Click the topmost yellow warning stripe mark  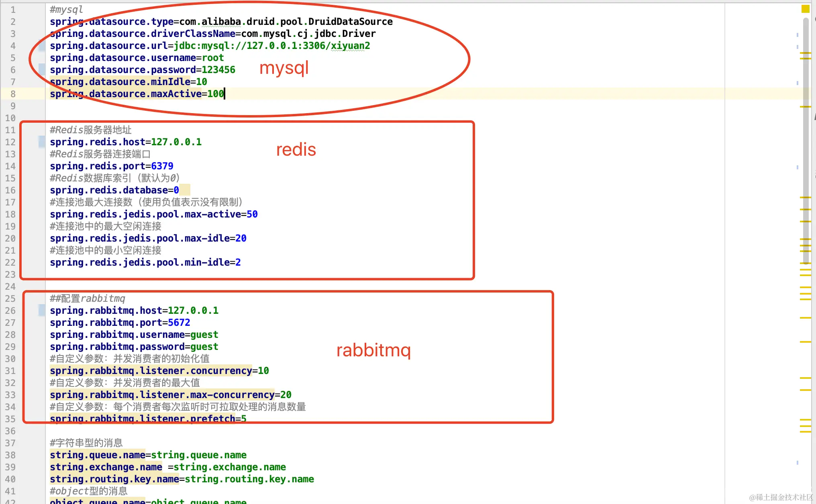point(805,53)
